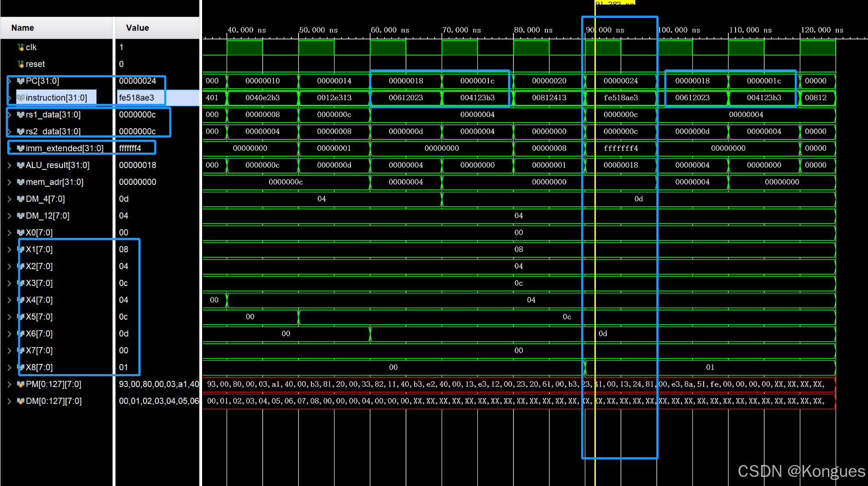Click the 70.000 ns time ruler label
Screen dimensions: 868x486
coord(462,30)
